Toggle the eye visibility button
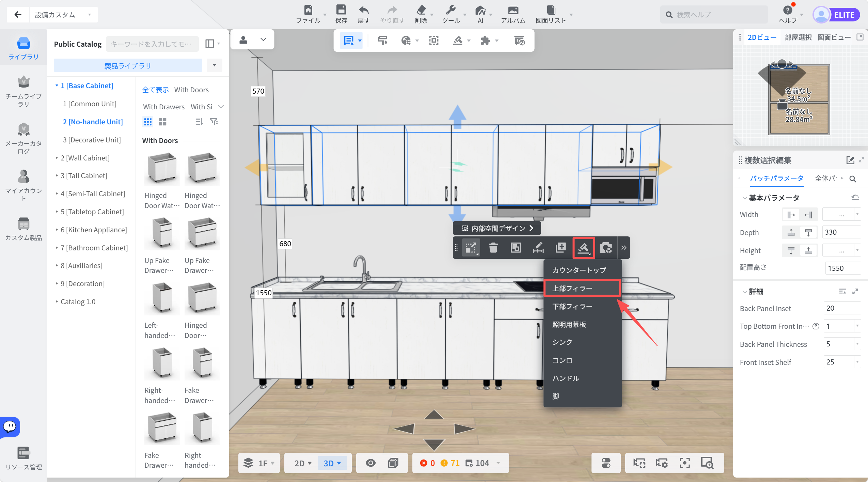The width and height of the screenshot is (868, 482). tap(370, 463)
